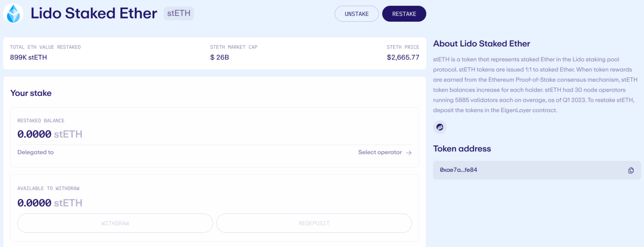Click the 0xae7a...fe84 token address text

[459, 170]
